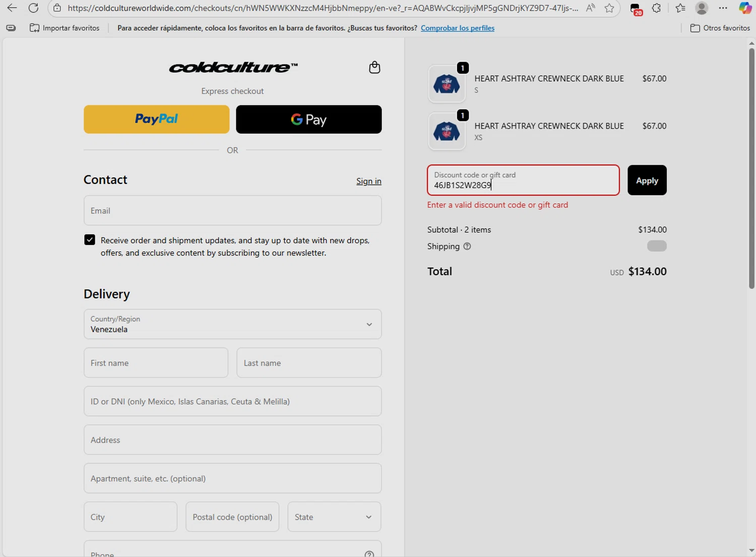Click the Apartment, suite field

coord(232,478)
